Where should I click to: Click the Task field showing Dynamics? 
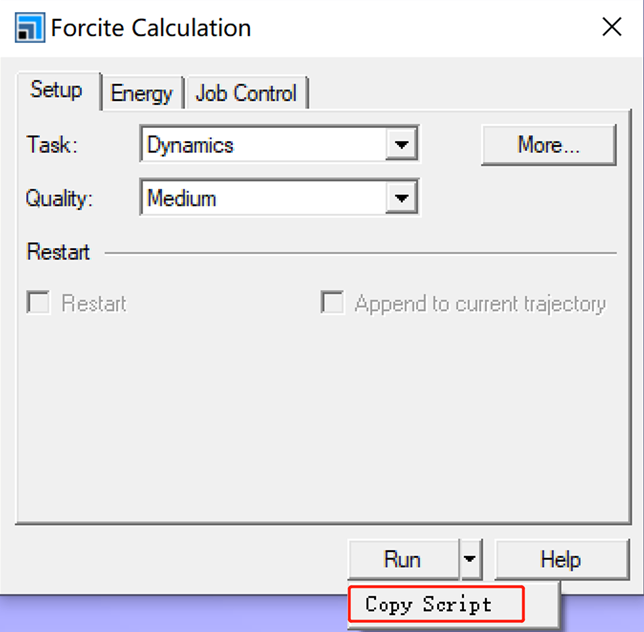tap(264, 145)
